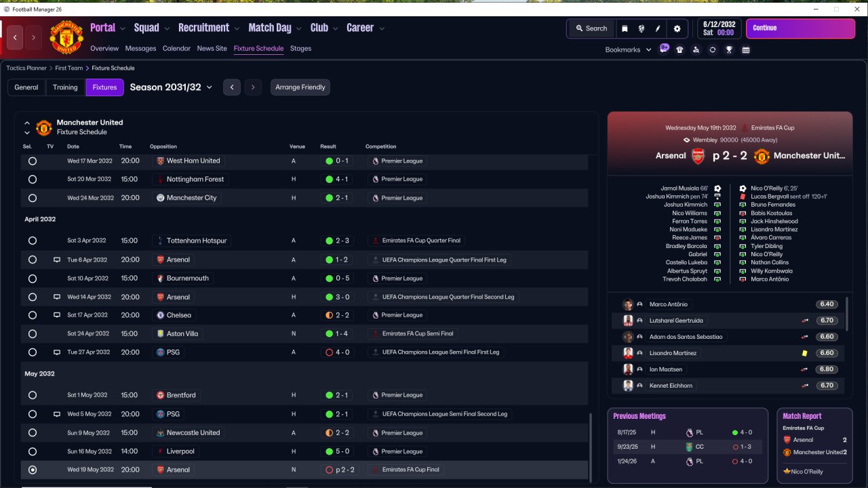Collapse the Manchester United fixture schedule panel
Viewport: 868px width, 488px height.
point(27,123)
